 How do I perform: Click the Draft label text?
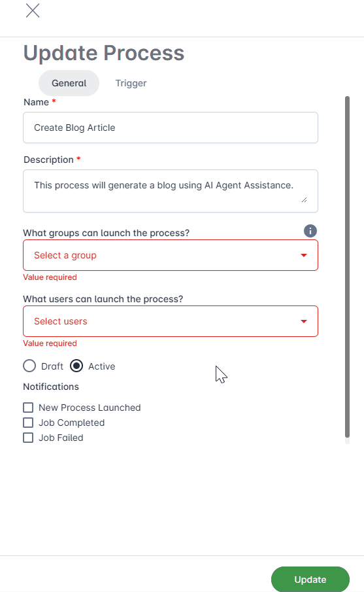point(52,366)
